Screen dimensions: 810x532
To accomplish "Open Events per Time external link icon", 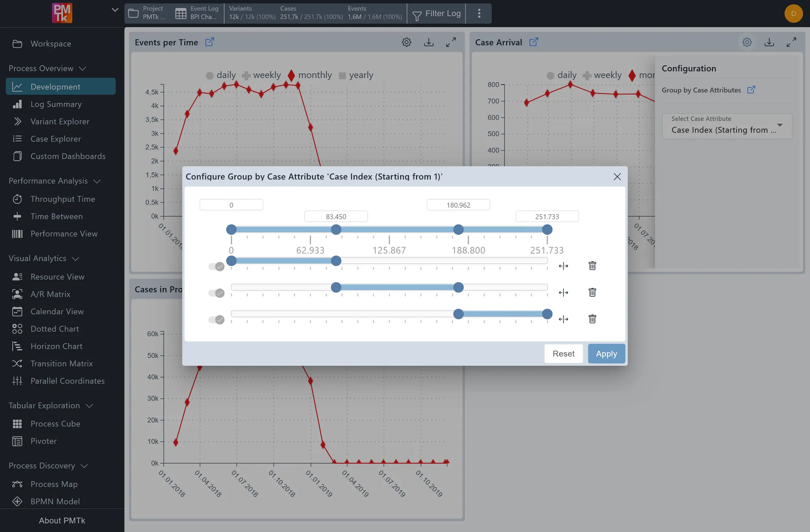I will pos(209,42).
